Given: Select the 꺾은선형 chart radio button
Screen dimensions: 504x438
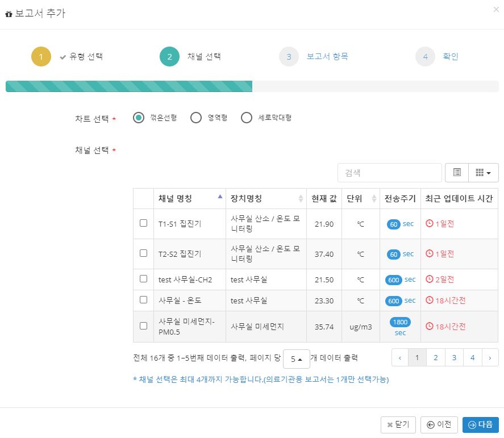Looking at the screenshot, I should tap(139, 118).
